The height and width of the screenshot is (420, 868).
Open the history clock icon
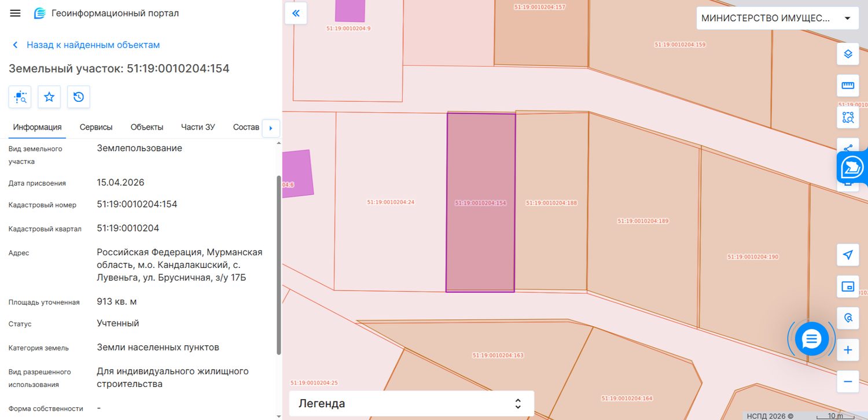tap(79, 97)
